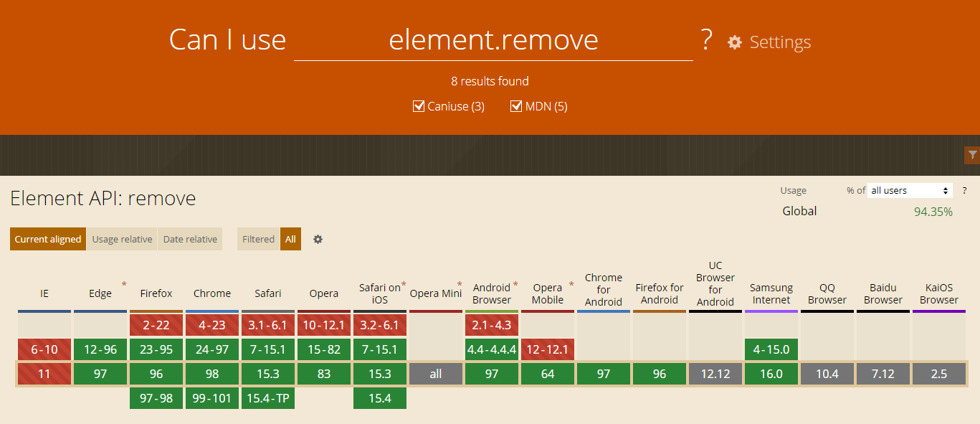Select the Chrome column header
The image size is (980, 424).
212,293
